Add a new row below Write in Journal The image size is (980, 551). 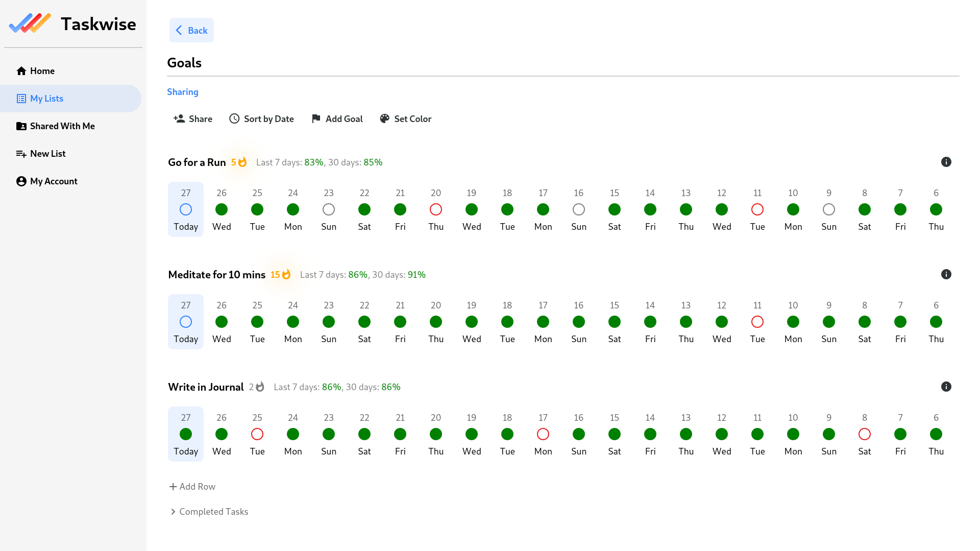[x=192, y=486]
